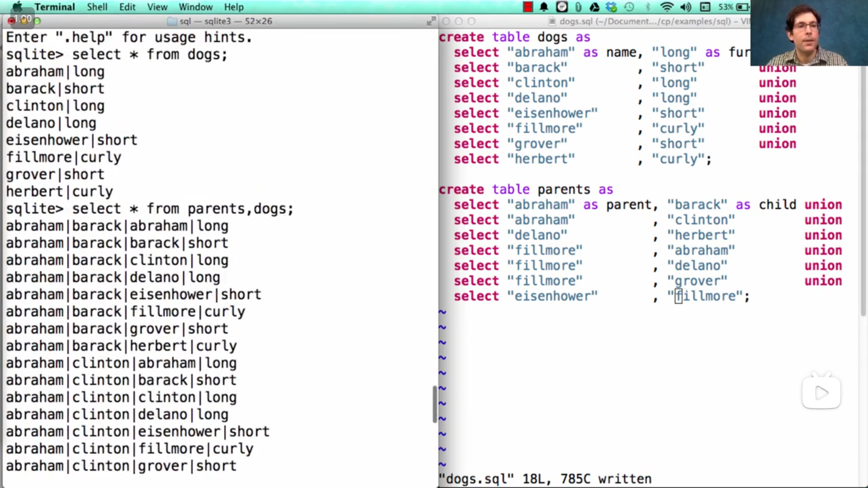Click the dogs.sql document icon in title
The image size is (868, 488).
pyautogui.click(x=552, y=21)
